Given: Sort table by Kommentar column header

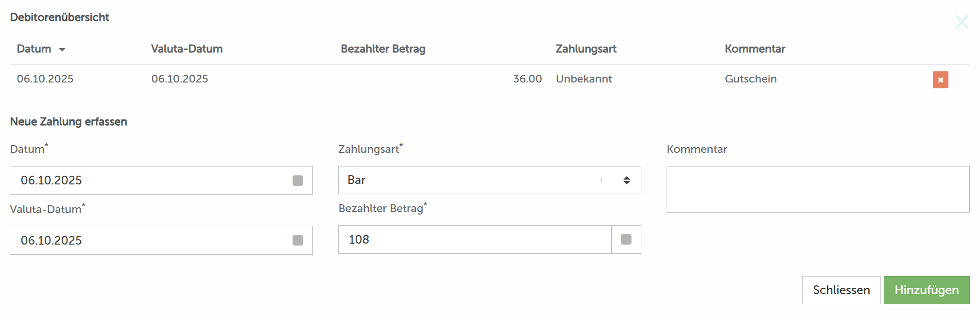Looking at the screenshot, I should pyautogui.click(x=755, y=49).
